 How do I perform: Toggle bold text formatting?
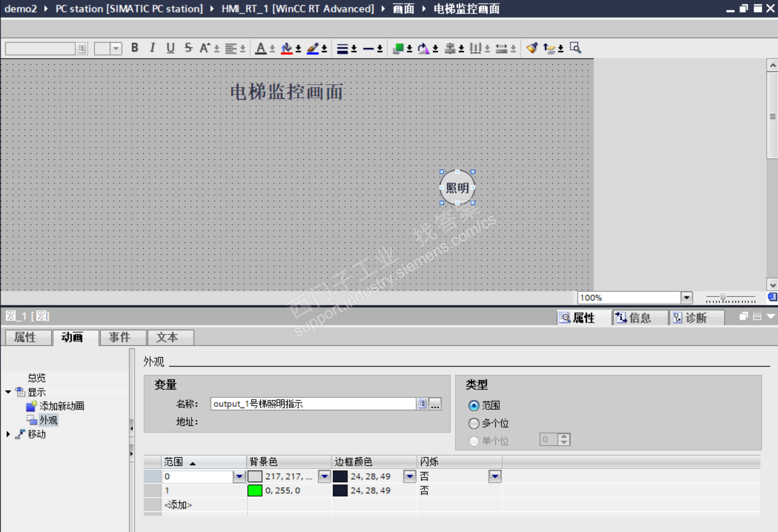[x=135, y=48]
